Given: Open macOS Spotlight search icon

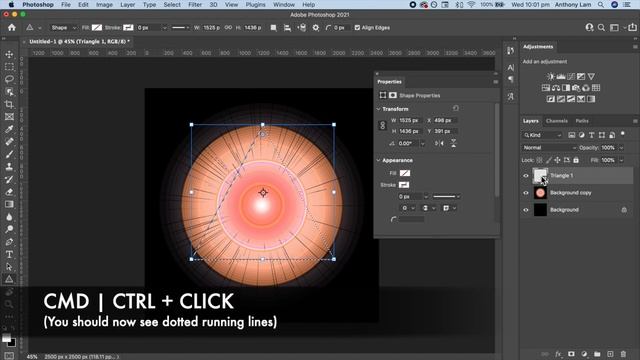Looking at the screenshot, I should [x=601, y=5].
